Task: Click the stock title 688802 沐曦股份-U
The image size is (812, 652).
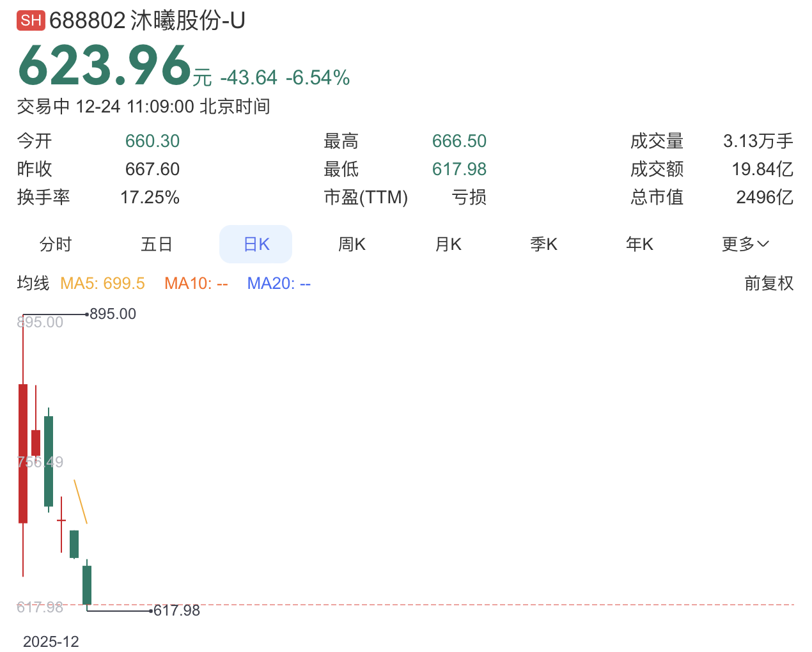Action: pos(147,20)
